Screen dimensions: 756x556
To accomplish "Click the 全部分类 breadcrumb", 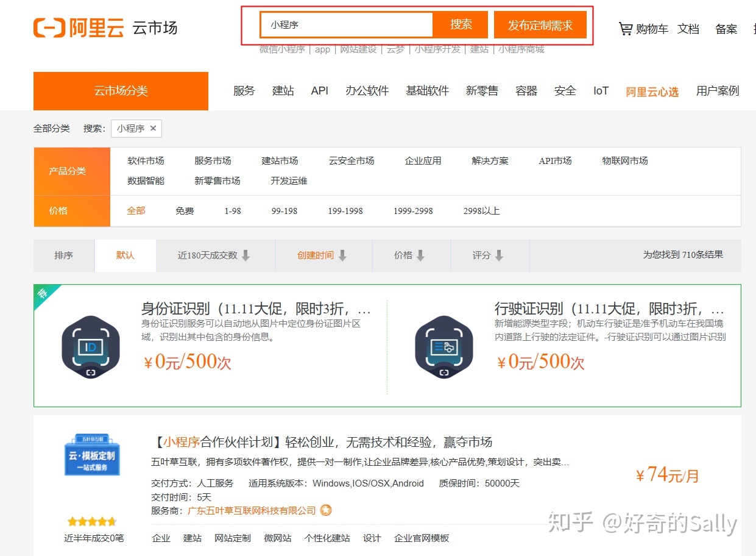I will click(x=52, y=129).
